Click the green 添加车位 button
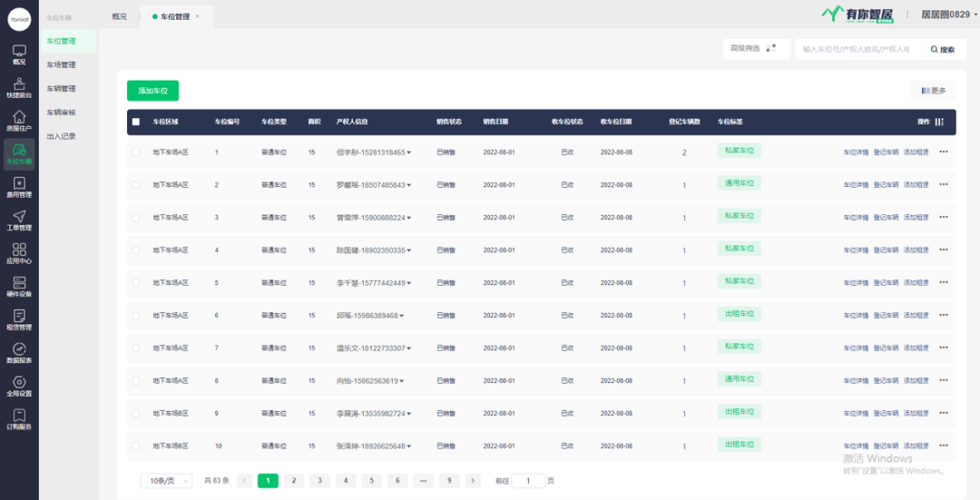Screen dimensions: 980x500 (x=152, y=91)
